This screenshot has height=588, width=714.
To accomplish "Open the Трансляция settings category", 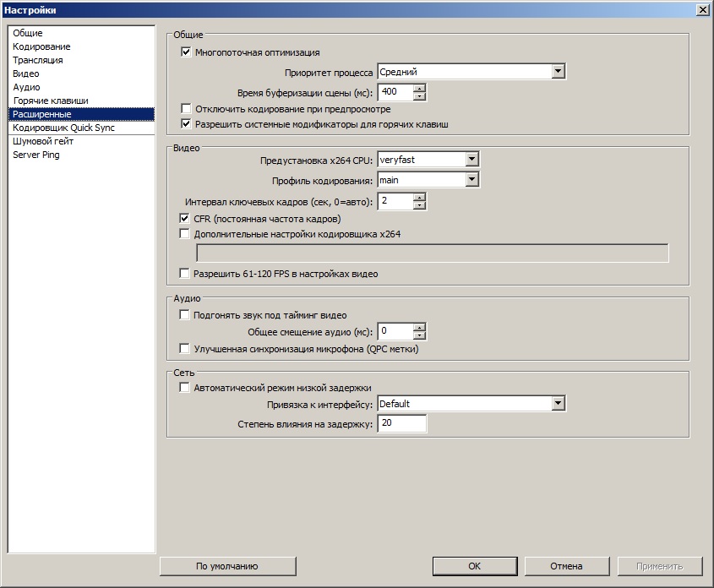I will coord(81,60).
